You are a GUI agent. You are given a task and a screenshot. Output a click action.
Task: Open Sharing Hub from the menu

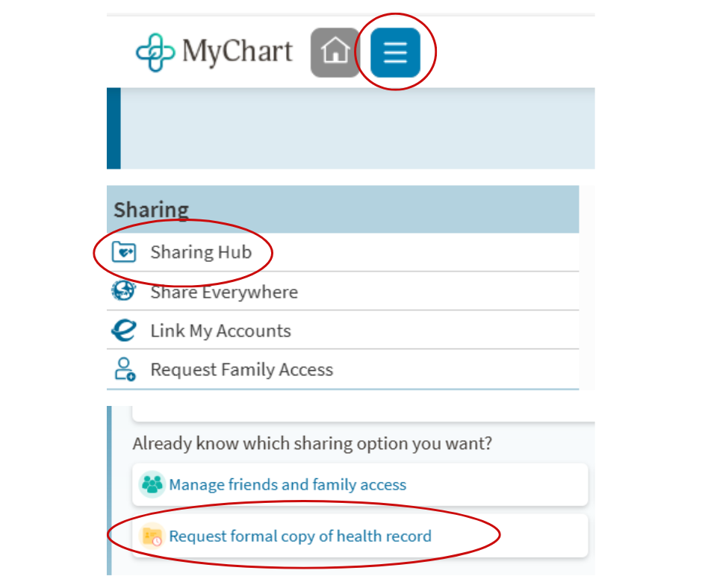coord(201,252)
